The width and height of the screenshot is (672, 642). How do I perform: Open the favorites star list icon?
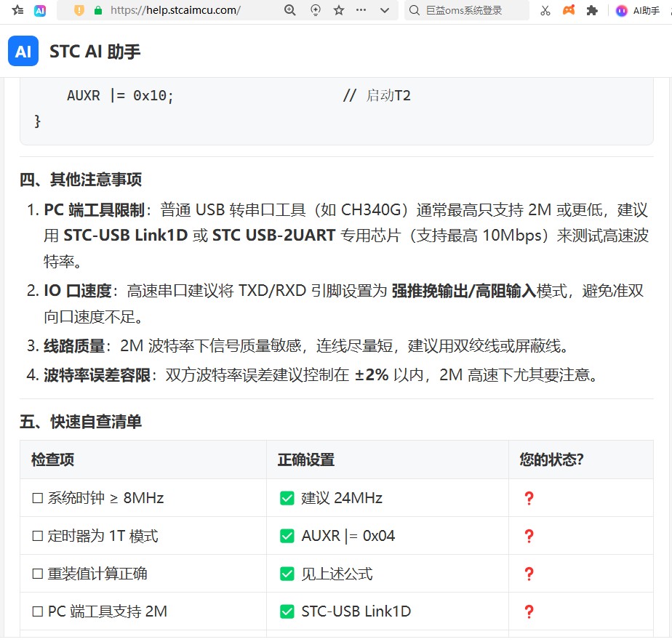17,10
